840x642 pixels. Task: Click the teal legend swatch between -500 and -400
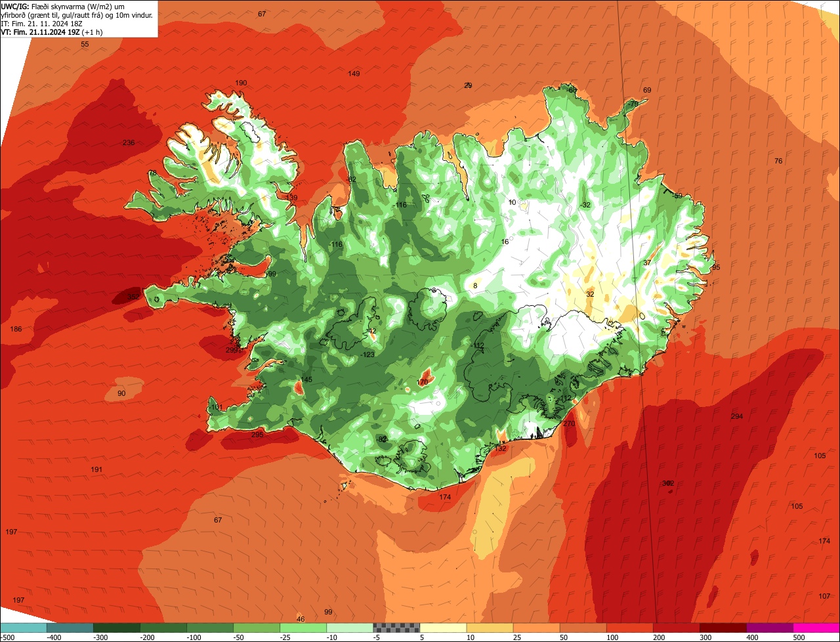pyautogui.click(x=23, y=628)
